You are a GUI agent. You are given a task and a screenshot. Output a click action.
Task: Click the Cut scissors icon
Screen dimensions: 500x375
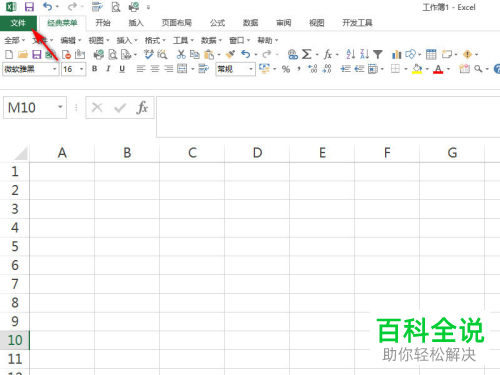181,54
